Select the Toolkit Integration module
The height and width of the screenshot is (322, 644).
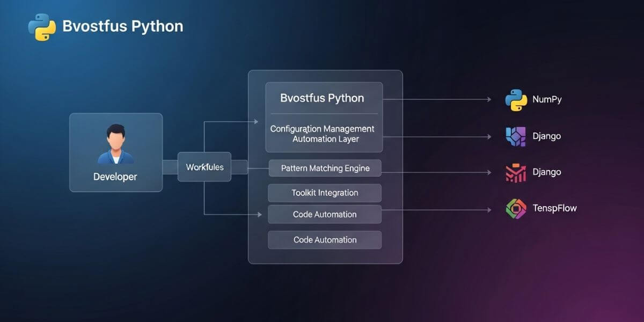tap(324, 193)
